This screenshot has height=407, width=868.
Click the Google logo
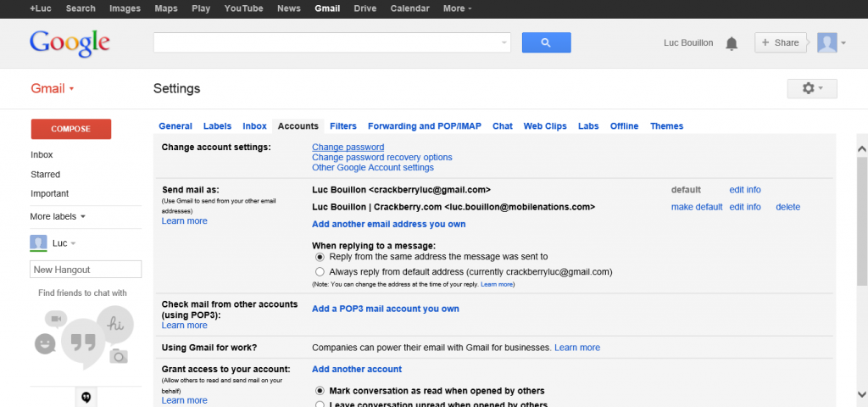pyautogui.click(x=70, y=44)
